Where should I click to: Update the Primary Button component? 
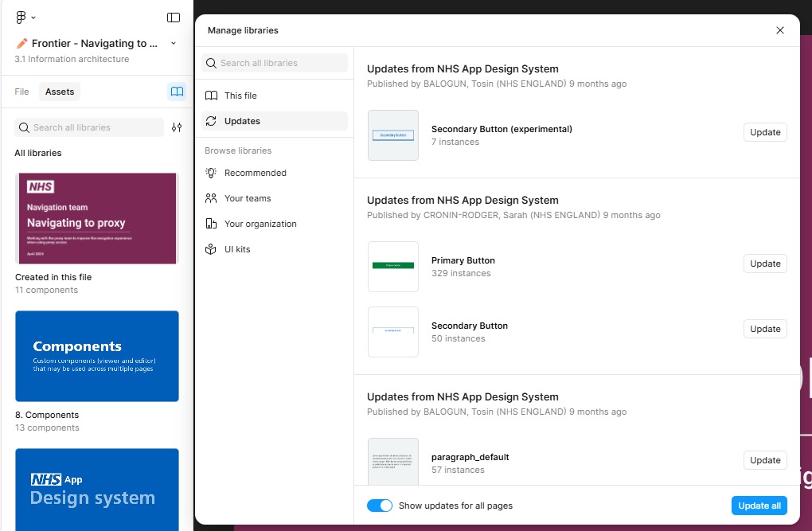pyautogui.click(x=764, y=263)
